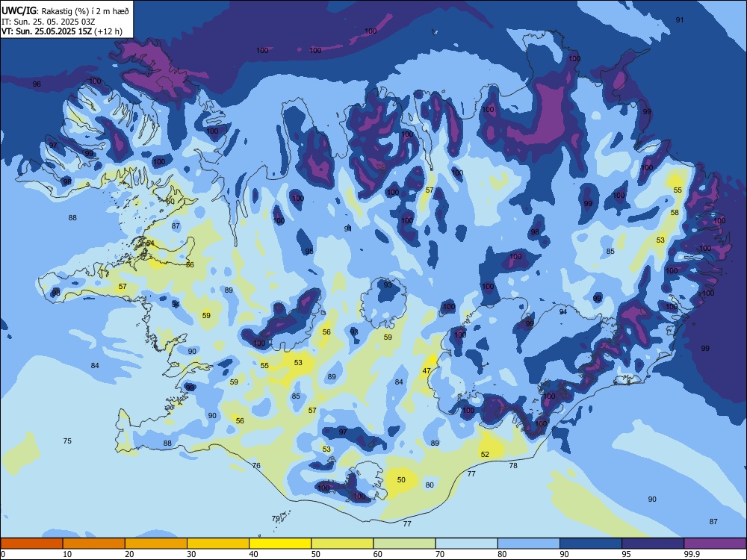This screenshot has height=560, width=747.
Task: Click the '30' legend scale label
Action: click(x=191, y=554)
